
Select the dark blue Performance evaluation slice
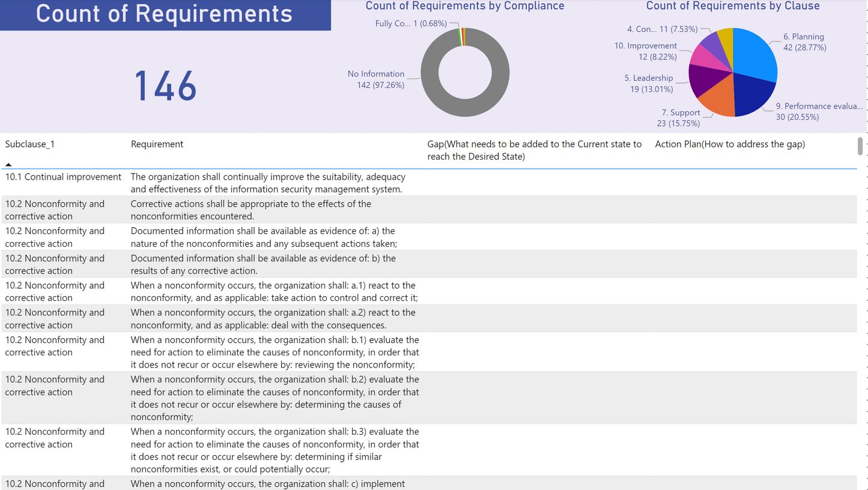coord(752,94)
